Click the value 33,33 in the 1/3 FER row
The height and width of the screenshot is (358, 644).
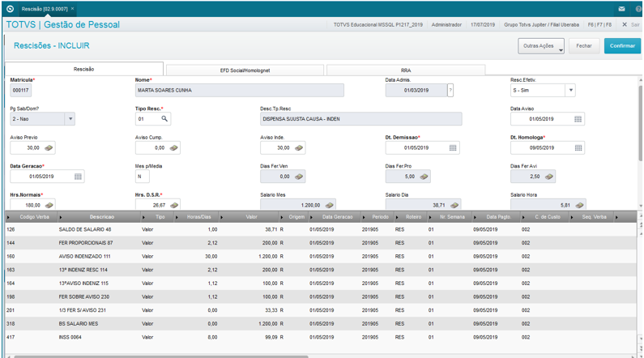[x=271, y=310]
